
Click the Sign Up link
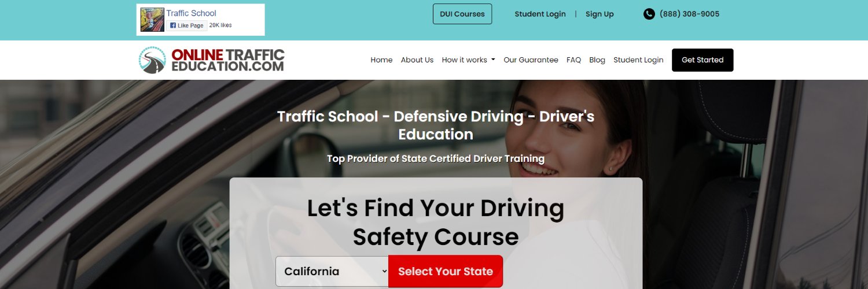click(x=599, y=14)
